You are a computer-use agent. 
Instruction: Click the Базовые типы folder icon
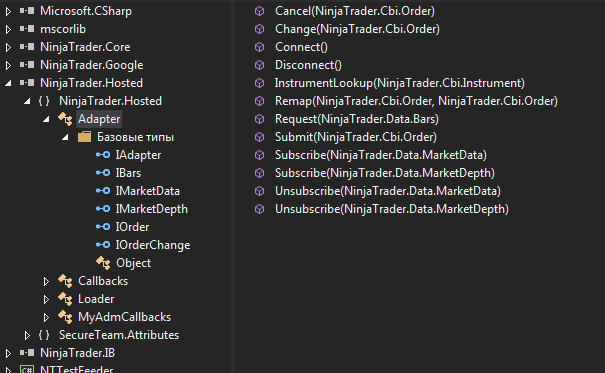click(84, 137)
